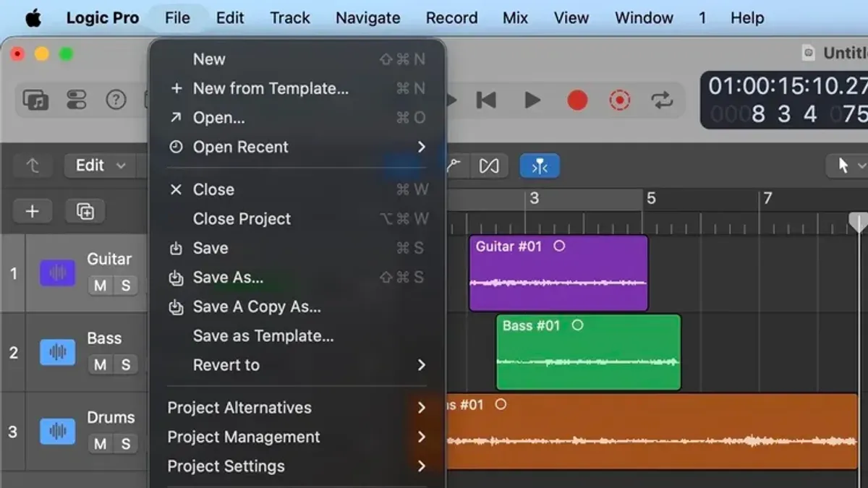Screen dimensions: 868x488
Task: Solo the Drums track
Action: (126, 443)
